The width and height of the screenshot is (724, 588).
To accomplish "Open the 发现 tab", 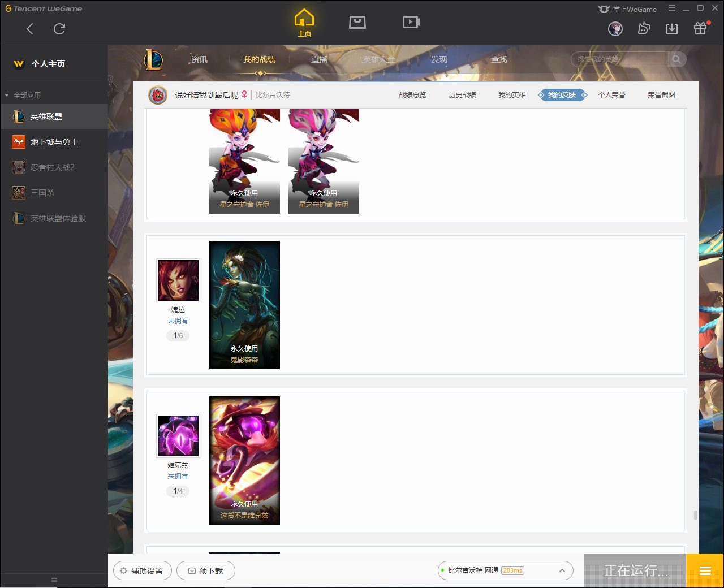I will click(439, 59).
